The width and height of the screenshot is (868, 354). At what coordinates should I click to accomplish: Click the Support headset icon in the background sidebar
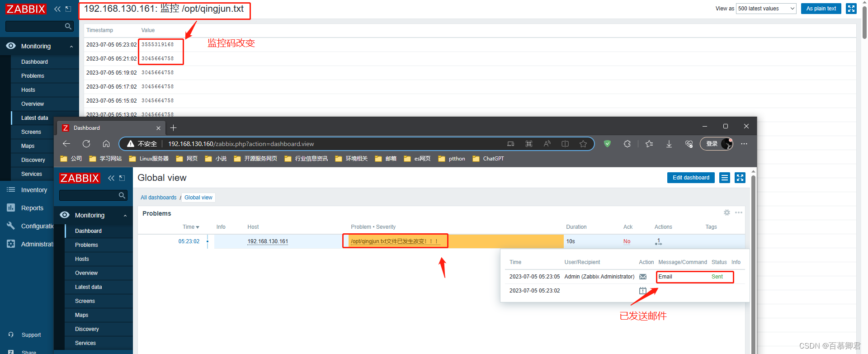pyautogui.click(x=11, y=335)
